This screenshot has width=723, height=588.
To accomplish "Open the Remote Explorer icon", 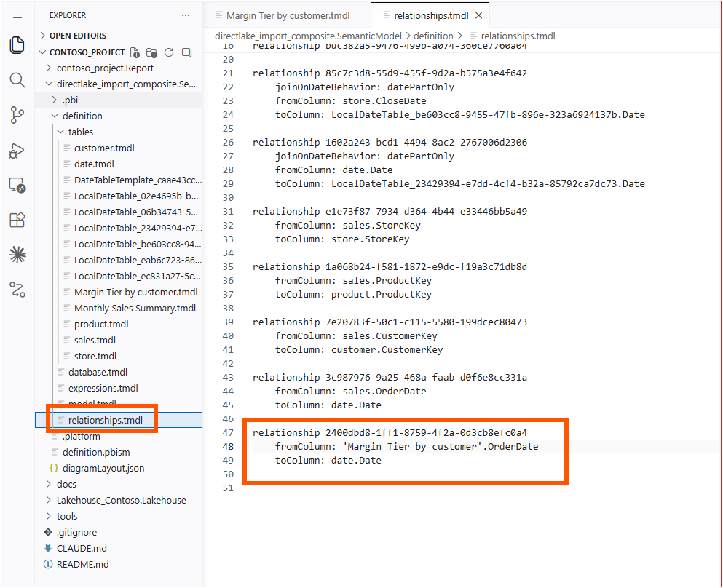I will coord(17,186).
